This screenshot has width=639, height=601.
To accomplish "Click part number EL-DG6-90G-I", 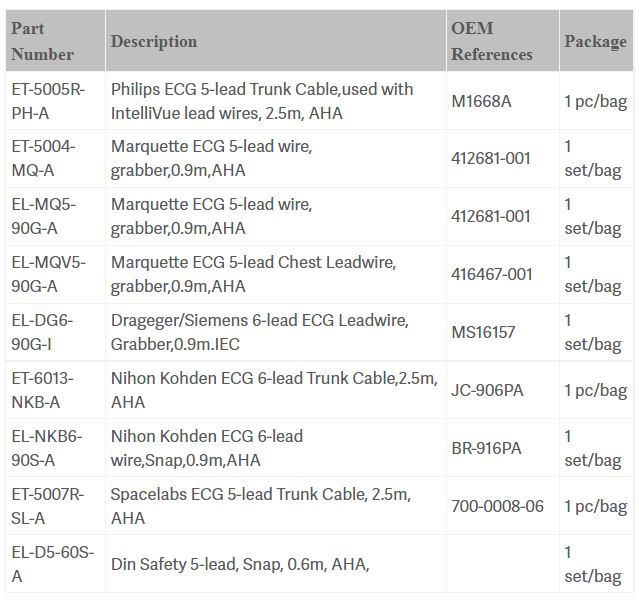I will (x=46, y=332).
